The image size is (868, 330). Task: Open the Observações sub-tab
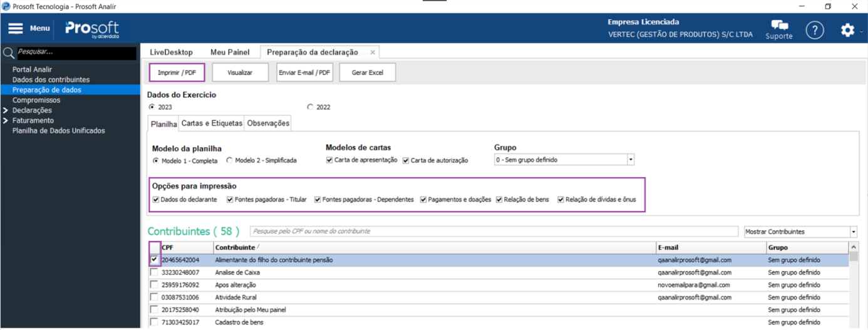268,123
